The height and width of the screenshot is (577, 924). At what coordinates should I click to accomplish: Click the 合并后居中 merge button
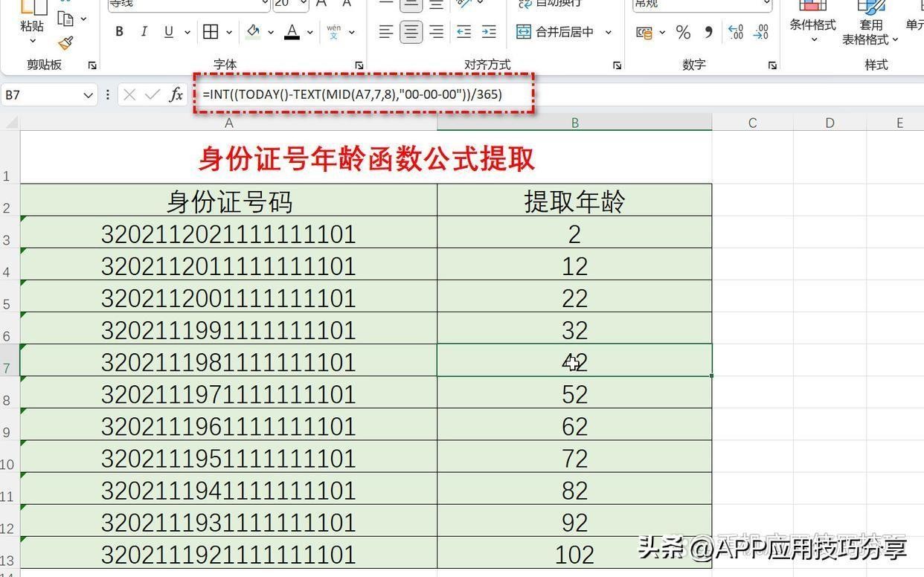click(556, 32)
